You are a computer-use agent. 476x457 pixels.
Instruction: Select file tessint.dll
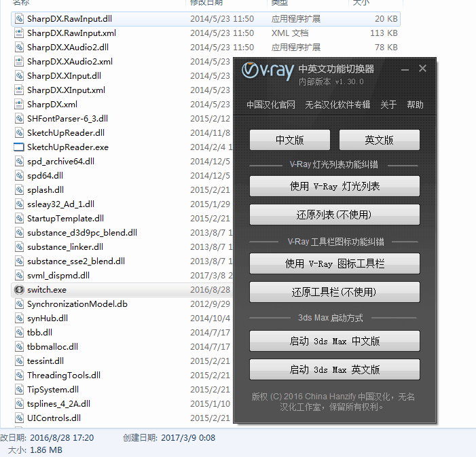[x=45, y=361]
